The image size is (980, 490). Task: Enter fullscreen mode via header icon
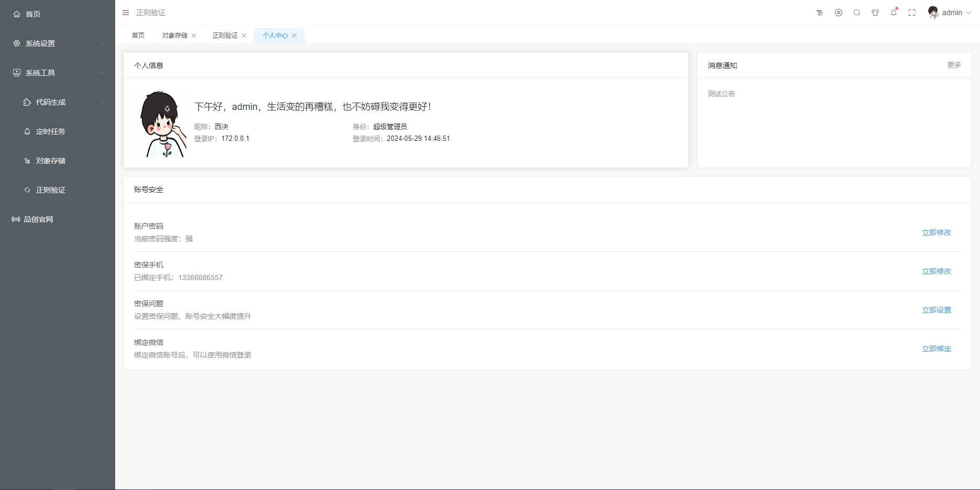point(912,13)
